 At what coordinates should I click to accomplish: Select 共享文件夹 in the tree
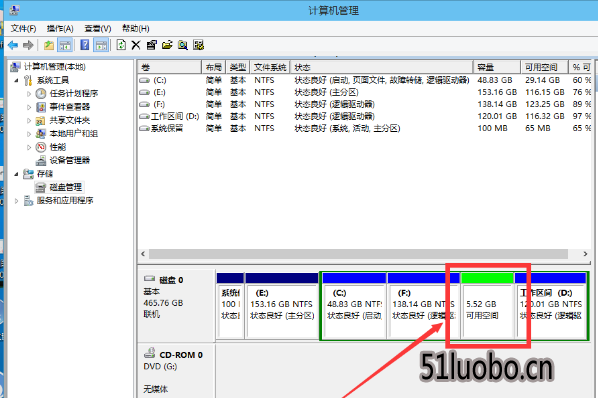[x=69, y=120]
